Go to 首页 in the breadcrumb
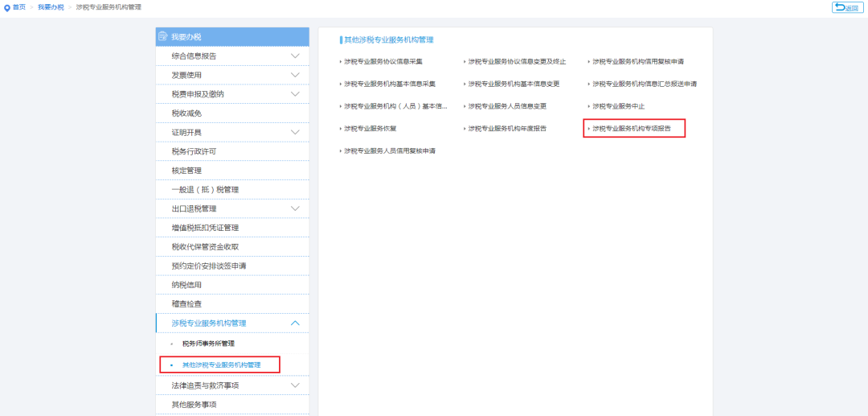The height and width of the screenshot is (416, 868). (18, 7)
